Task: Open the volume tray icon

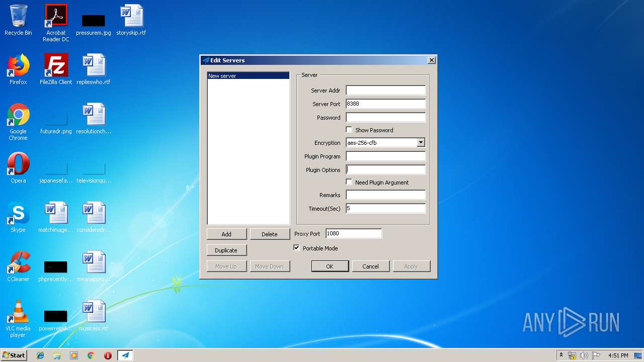Action: (x=584, y=355)
